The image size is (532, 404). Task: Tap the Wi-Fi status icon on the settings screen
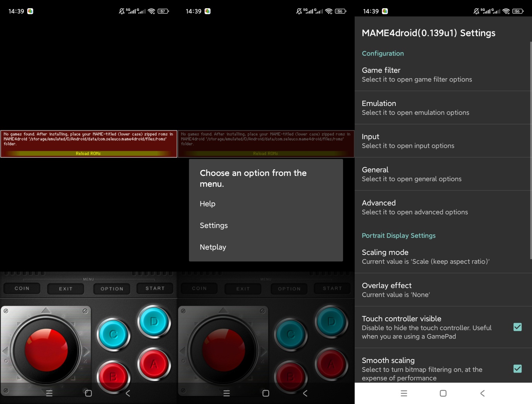coord(506,11)
